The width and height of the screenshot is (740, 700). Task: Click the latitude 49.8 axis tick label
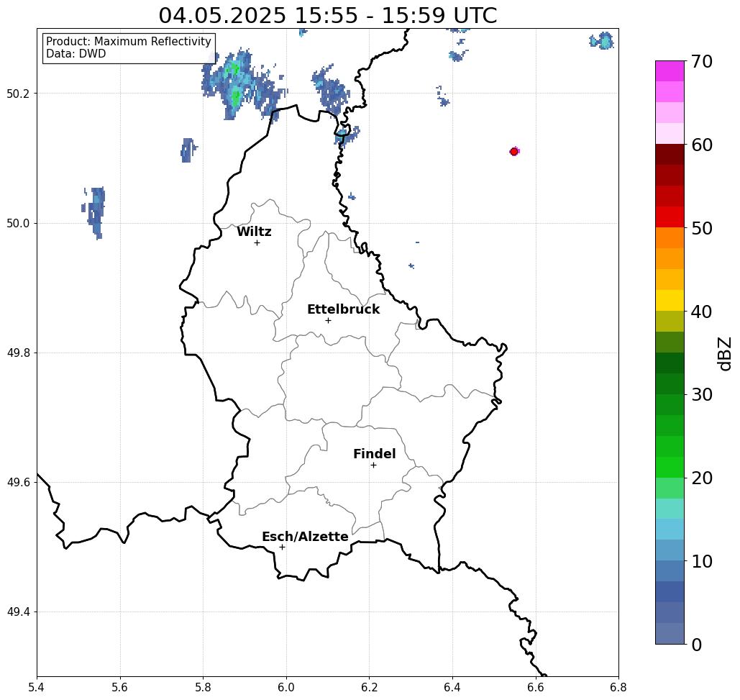pos(18,353)
